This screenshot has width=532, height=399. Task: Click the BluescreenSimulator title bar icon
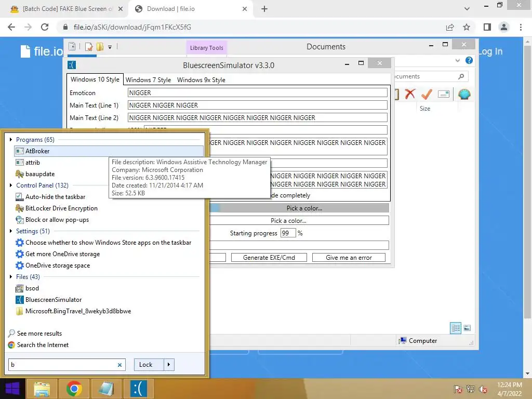pyautogui.click(x=72, y=65)
